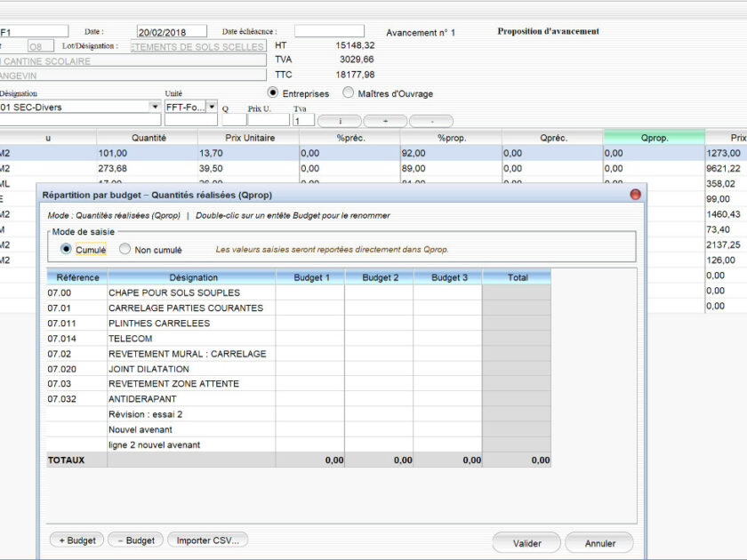Select row 'ligne 2 nouvel avenant'
This screenshot has width=747, height=560.
click(x=299, y=444)
